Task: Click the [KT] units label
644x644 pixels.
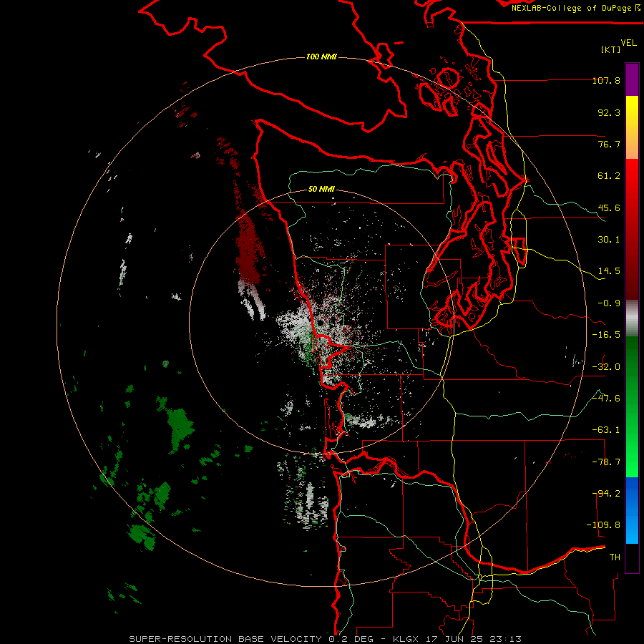Action: 611,49
